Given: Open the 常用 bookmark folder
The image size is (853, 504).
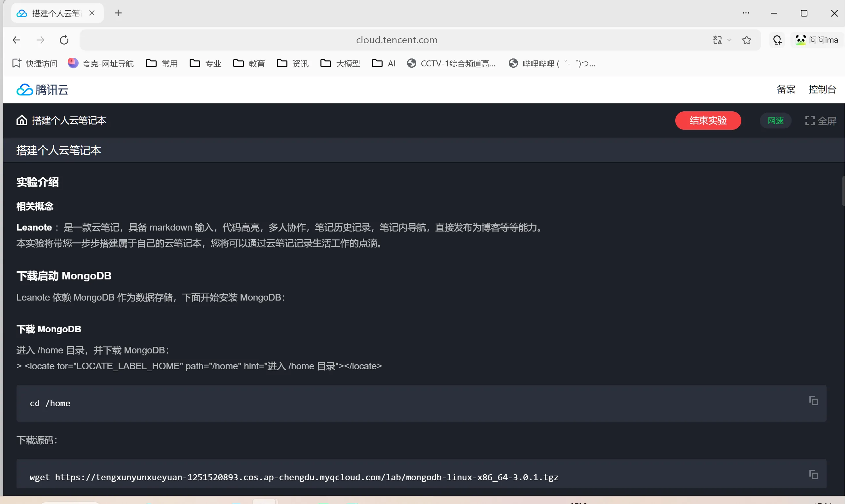Looking at the screenshot, I should (x=162, y=63).
